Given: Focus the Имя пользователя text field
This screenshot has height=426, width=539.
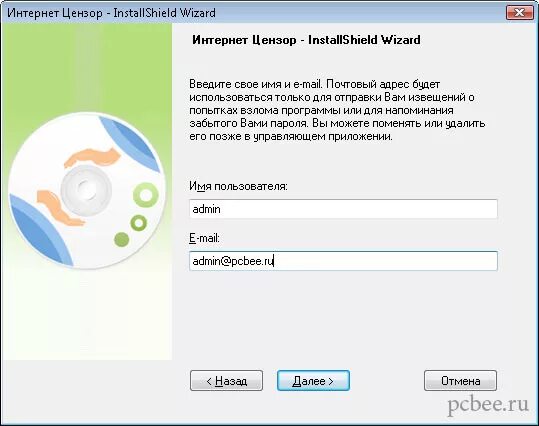Looking at the screenshot, I should pos(343,209).
